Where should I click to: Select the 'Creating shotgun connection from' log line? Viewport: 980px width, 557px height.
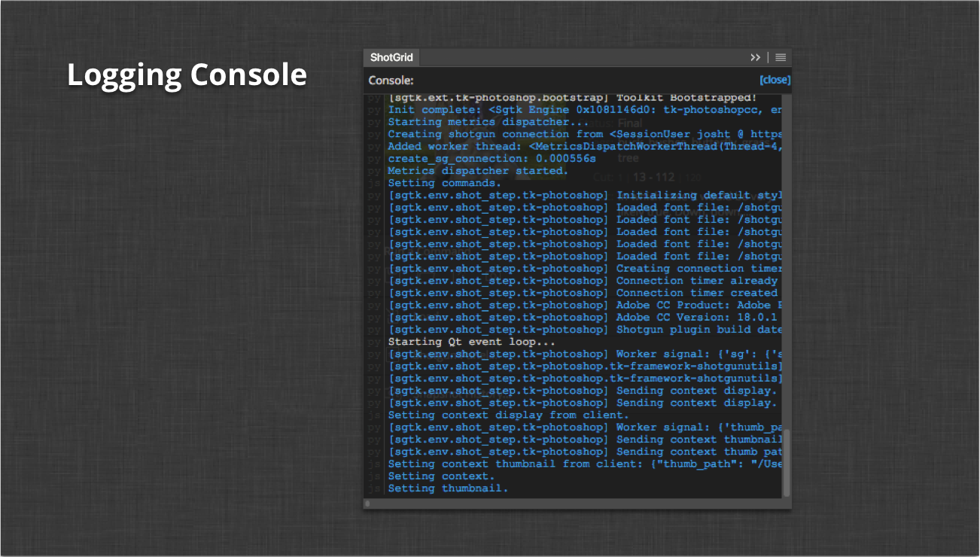pyautogui.click(x=585, y=134)
